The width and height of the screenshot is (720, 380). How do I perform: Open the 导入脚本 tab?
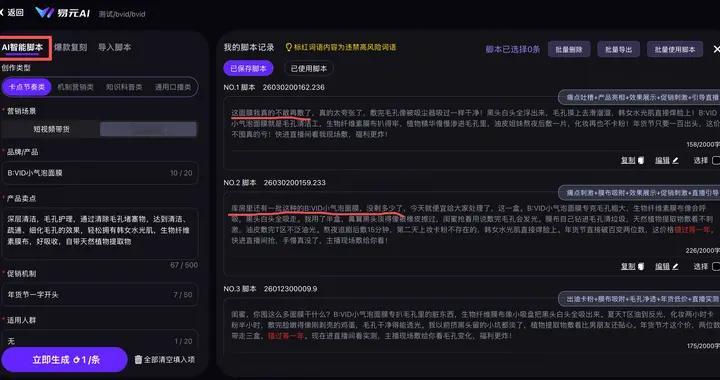[x=114, y=47]
